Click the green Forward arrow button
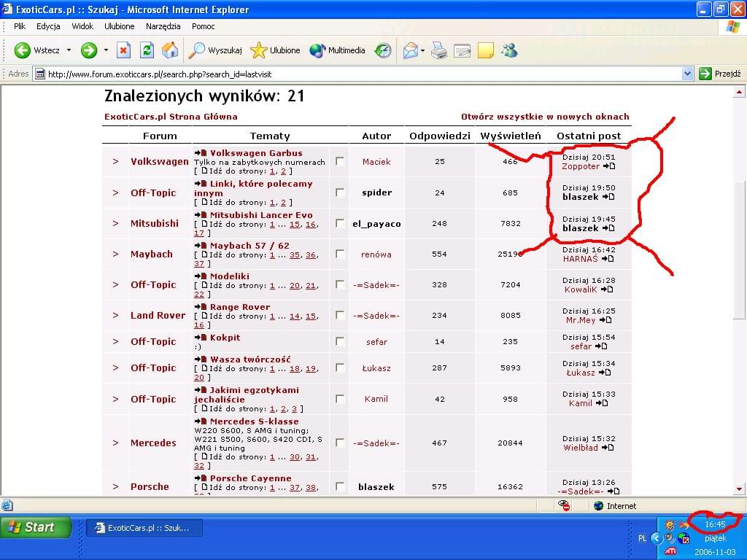The width and height of the screenshot is (747, 560). [x=89, y=50]
